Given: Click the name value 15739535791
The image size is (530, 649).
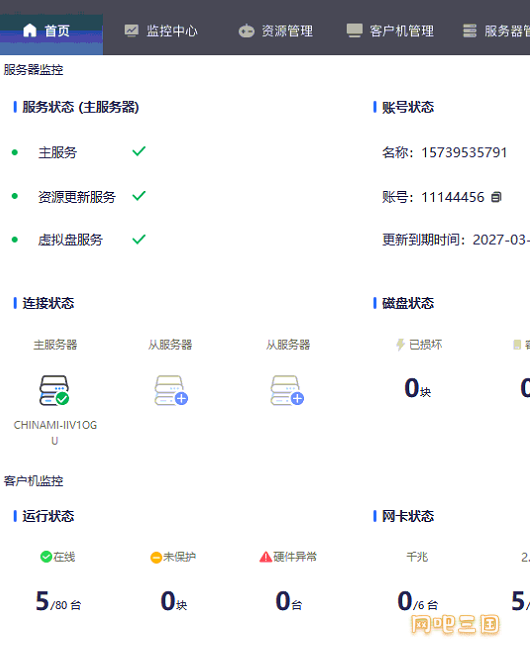Looking at the screenshot, I should (x=464, y=152).
